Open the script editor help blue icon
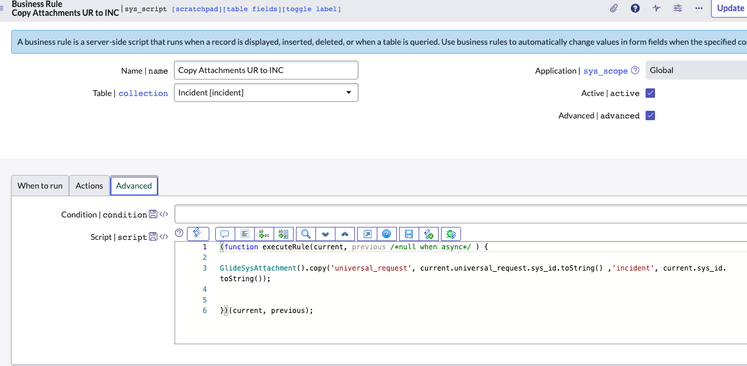This screenshot has width=747, height=366. coord(387,234)
